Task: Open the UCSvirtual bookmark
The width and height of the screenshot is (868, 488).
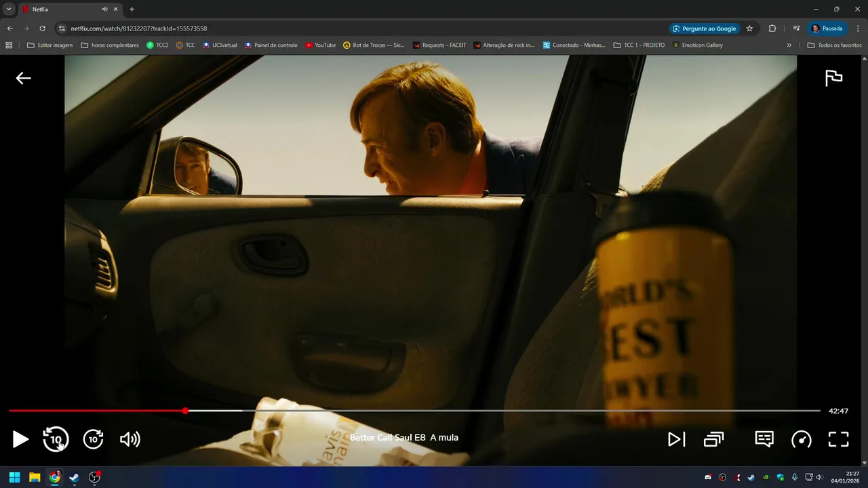Action: pyautogui.click(x=220, y=45)
